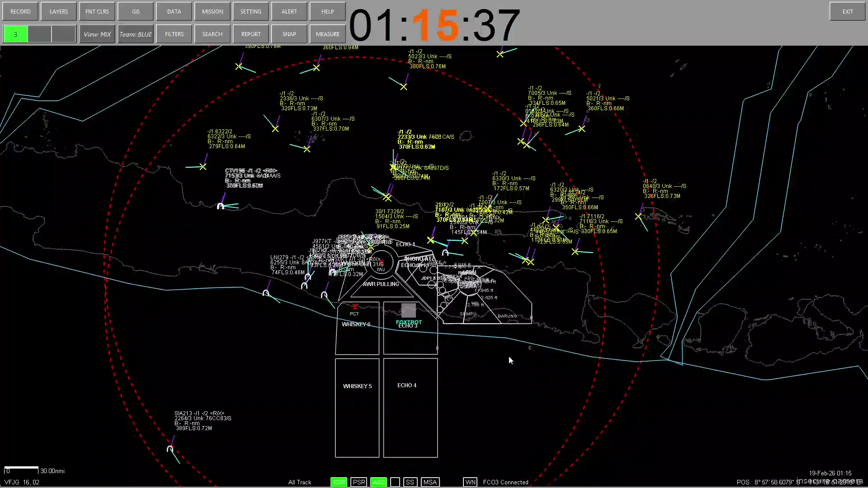This screenshot has width=868, height=488.
Task: Click the gray FOXTROT area marker
Action: click(x=408, y=310)
